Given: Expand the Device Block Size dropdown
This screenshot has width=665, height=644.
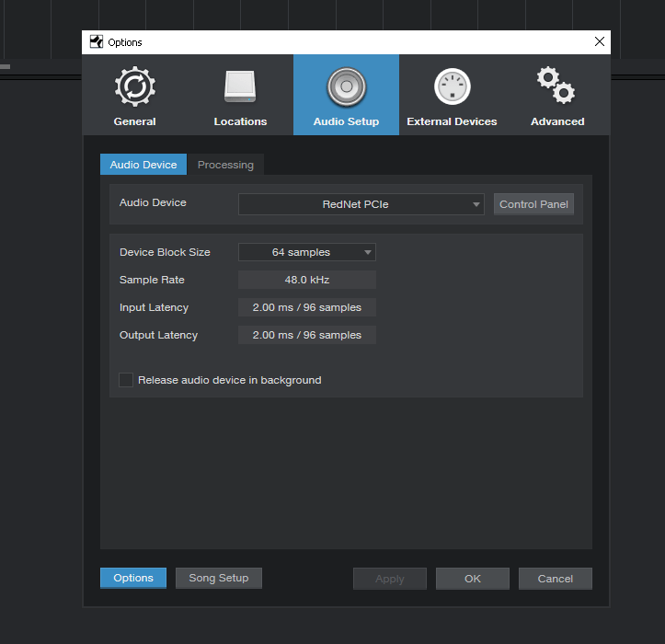Looking at the screenshot, I should tap(307, 252).
